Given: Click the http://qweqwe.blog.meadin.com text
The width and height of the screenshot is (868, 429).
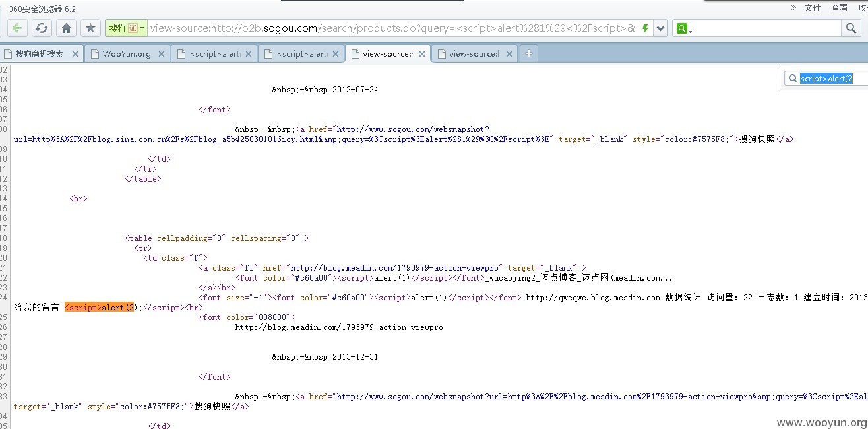Looking at the screenshot, I should 593,298.
